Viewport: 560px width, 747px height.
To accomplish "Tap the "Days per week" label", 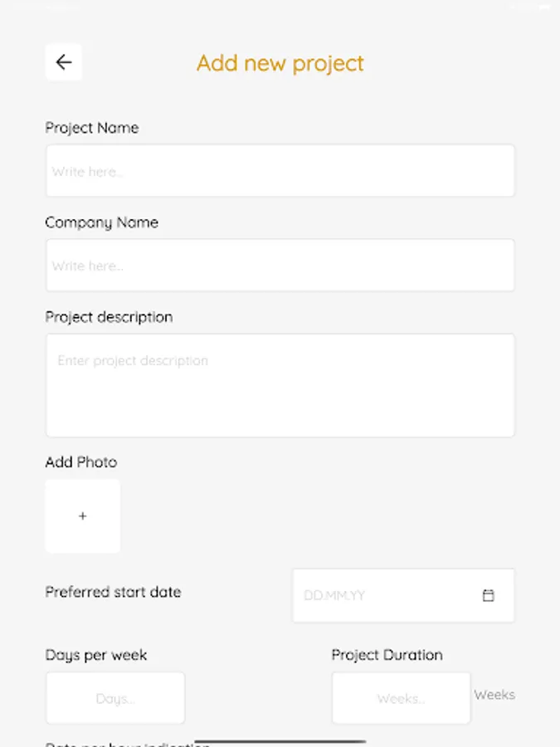I will pos(96,655).
